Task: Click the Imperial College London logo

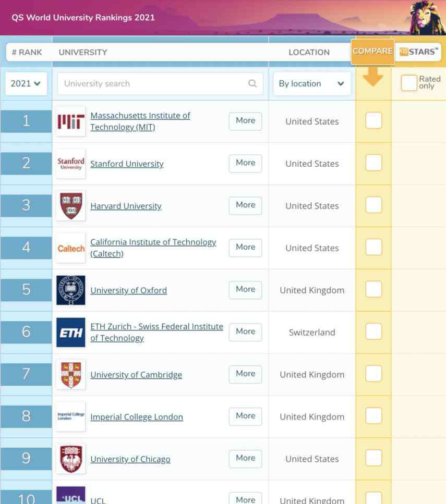Action: coord(71,416)
